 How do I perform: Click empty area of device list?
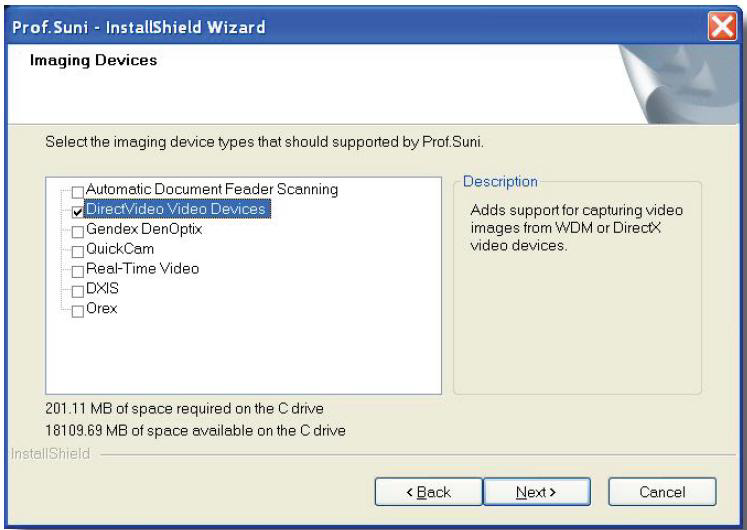(243, 355)
